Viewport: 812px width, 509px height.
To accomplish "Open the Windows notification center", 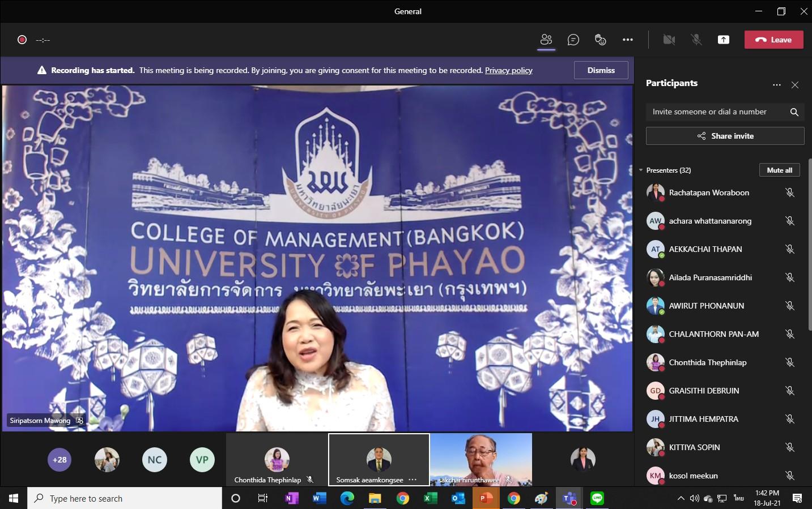I will 797,498.
